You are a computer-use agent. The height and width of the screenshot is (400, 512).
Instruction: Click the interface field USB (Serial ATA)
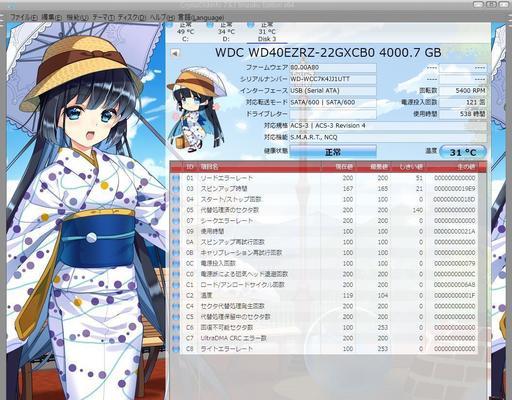coord(333,91)
